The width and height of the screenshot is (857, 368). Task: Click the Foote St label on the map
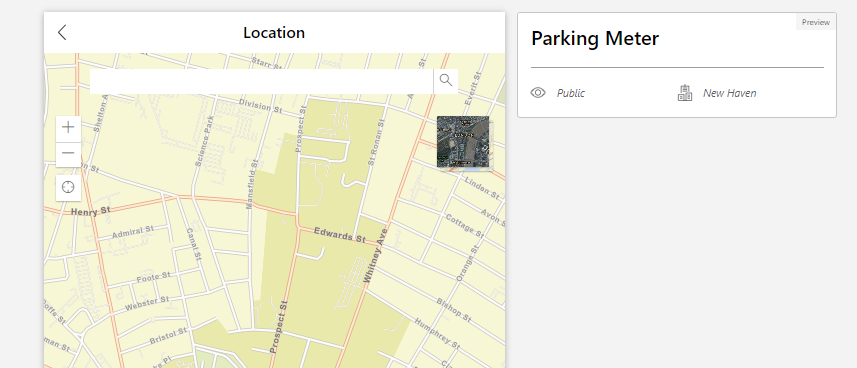coord(154,277)
